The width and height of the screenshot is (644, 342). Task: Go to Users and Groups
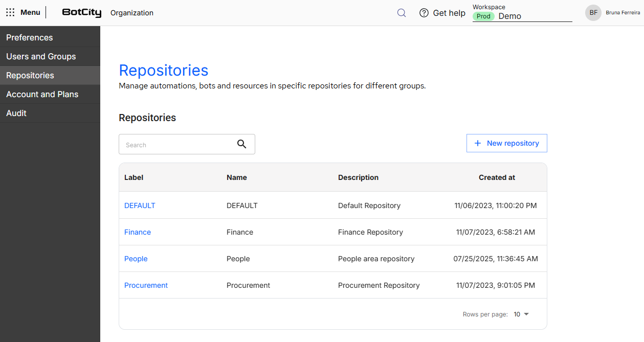pos(50,57)
